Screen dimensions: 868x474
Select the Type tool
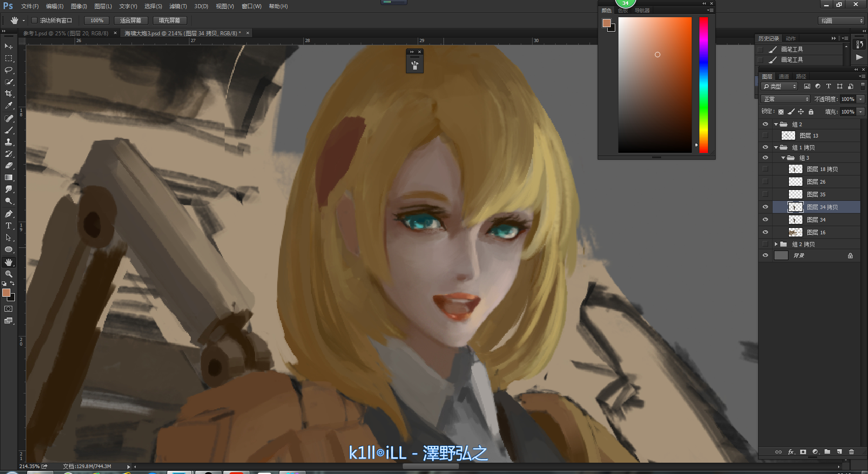[9, 226]
